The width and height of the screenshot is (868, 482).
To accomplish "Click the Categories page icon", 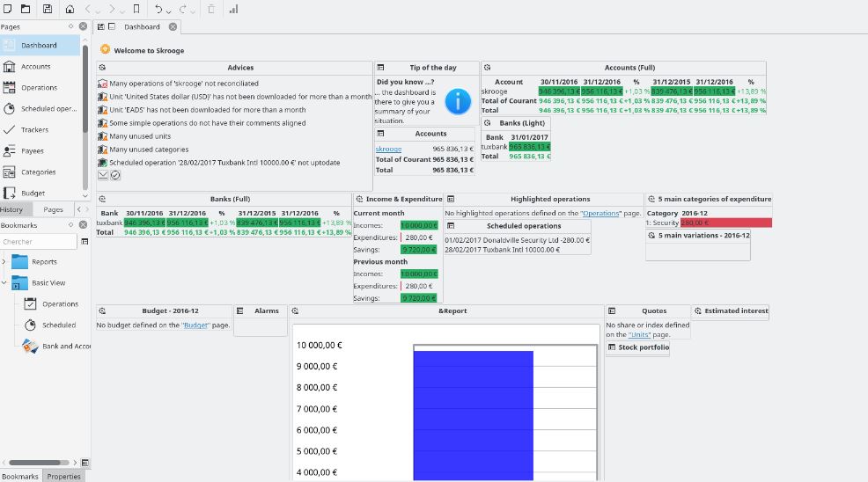I will point(9,172).
